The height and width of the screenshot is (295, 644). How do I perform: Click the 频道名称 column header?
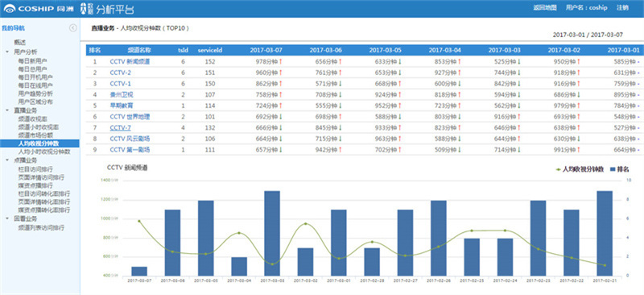(139, 50)
